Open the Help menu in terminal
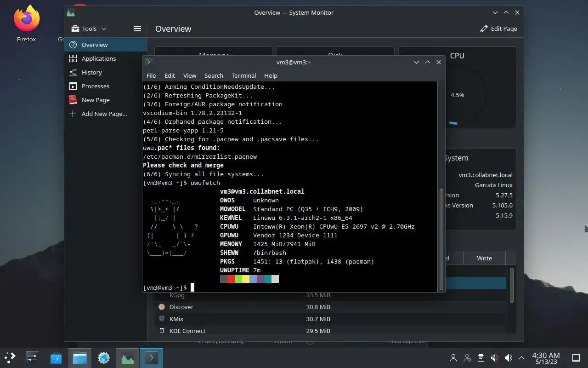 coord(271,75)
